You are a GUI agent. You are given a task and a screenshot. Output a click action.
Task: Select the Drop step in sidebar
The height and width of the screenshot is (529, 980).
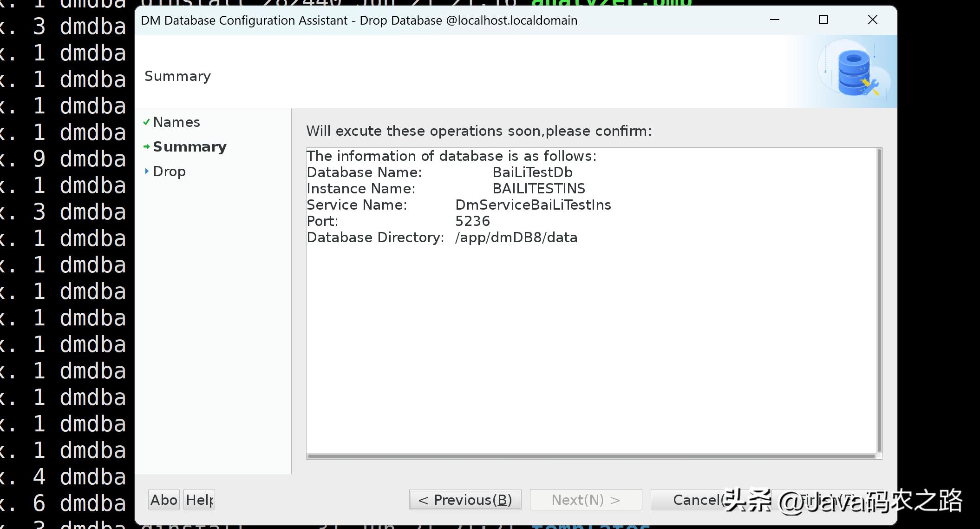(x=169, y=172)
